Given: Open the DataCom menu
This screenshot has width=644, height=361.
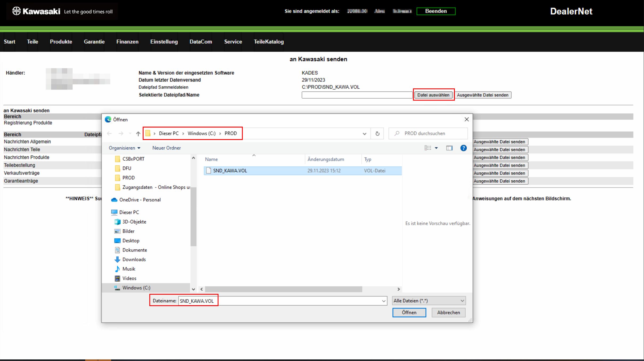Looking at the screenshot, I should pos(201,42).
